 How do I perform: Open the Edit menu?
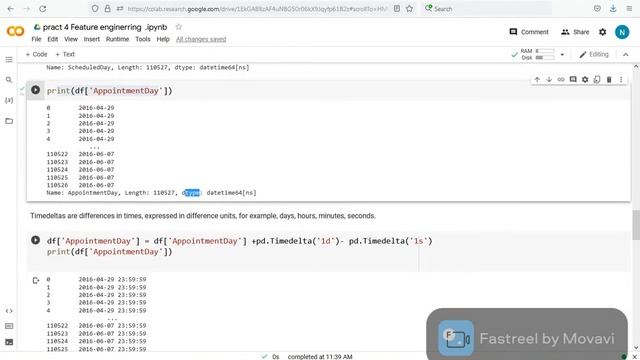coord(53,39)
